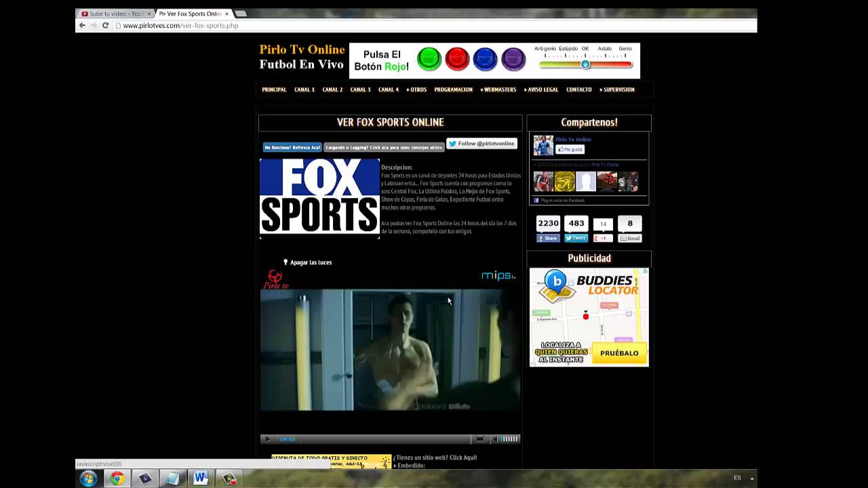
Task: Click the browser back arrow
Action: 82,26
